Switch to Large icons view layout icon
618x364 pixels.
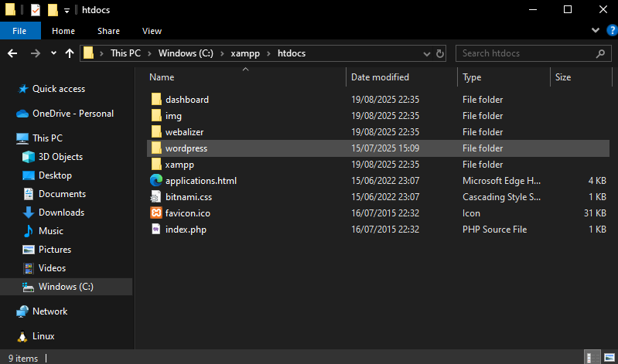tap(609, 358)
